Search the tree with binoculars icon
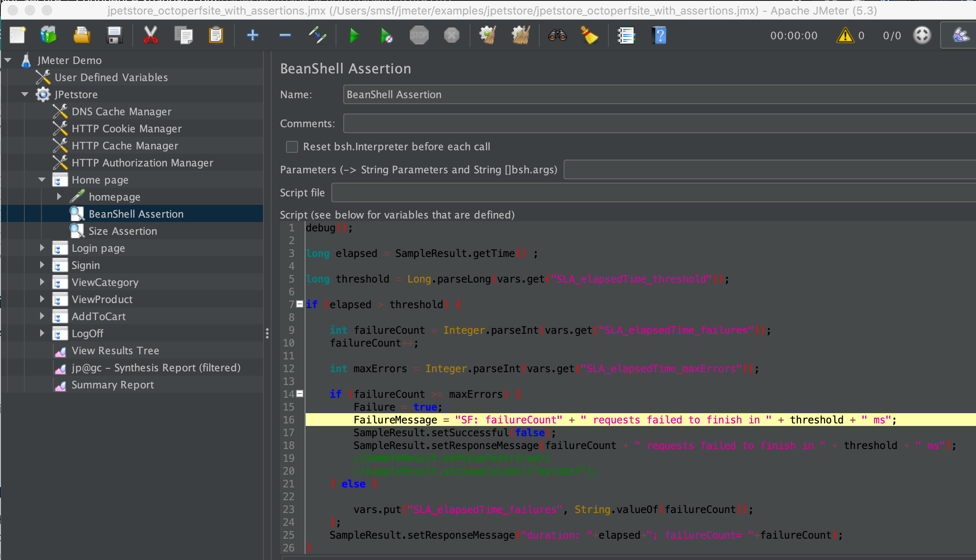Screen dimensions: 976x560 pos(557,35)
